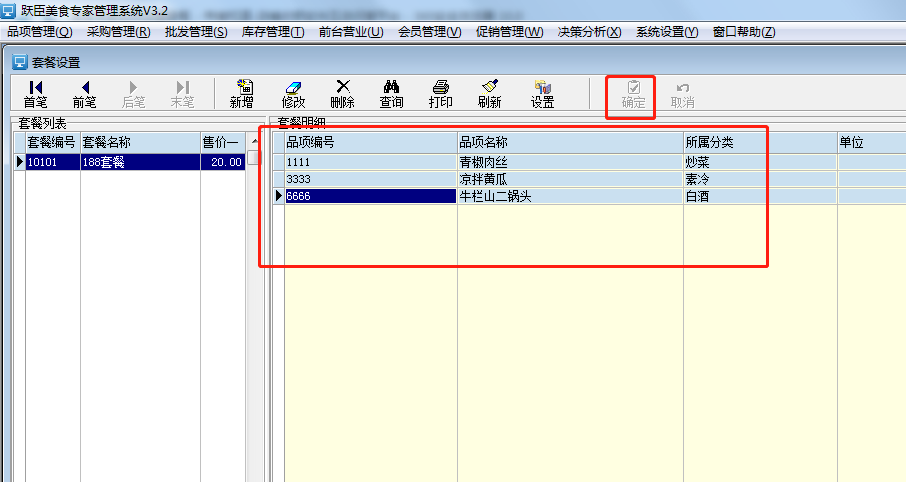Go to previous record with 前笔

point(85,94)
